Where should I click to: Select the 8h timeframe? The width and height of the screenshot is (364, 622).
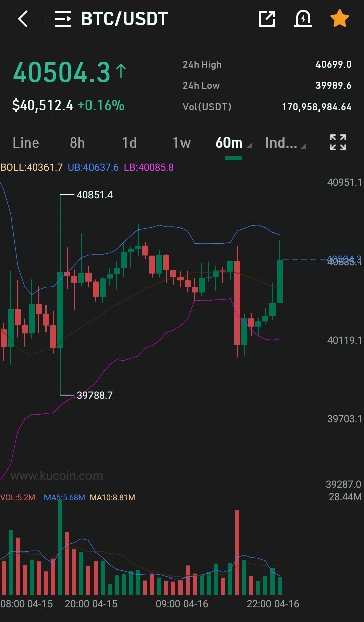[x=77, y=143]
